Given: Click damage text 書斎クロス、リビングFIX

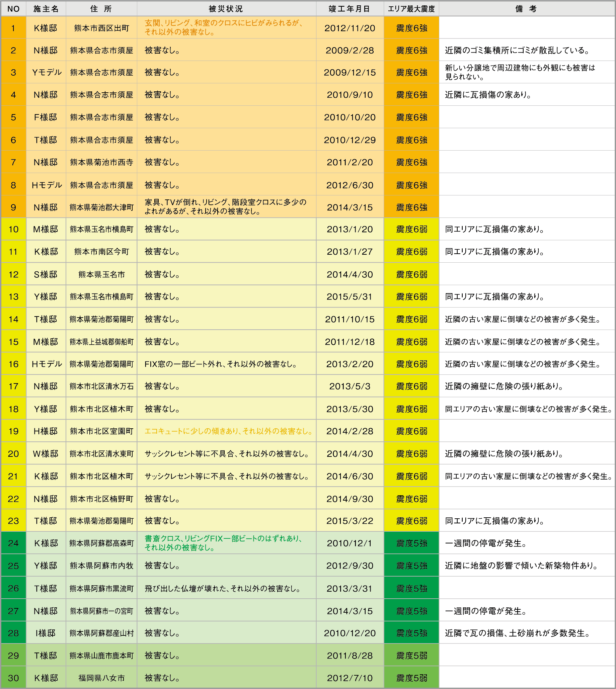Looking at the screenshot, I should pos(223,543).
